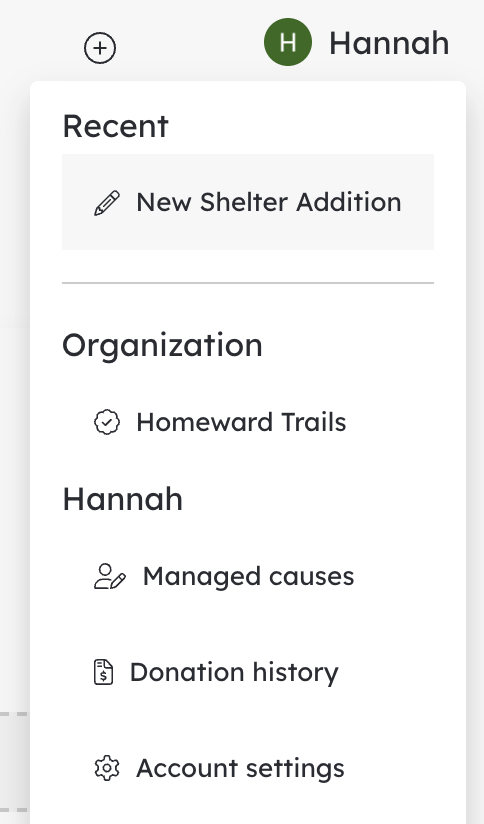484x824 pixels.
Task: Click the person-edit icon for Managed causes
Action: (110, 576)
